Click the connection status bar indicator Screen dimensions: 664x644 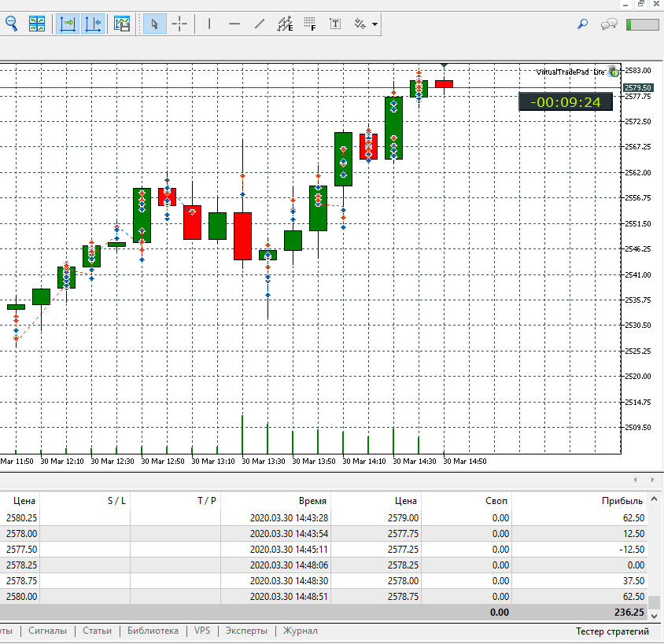click(x=643, y=24)
